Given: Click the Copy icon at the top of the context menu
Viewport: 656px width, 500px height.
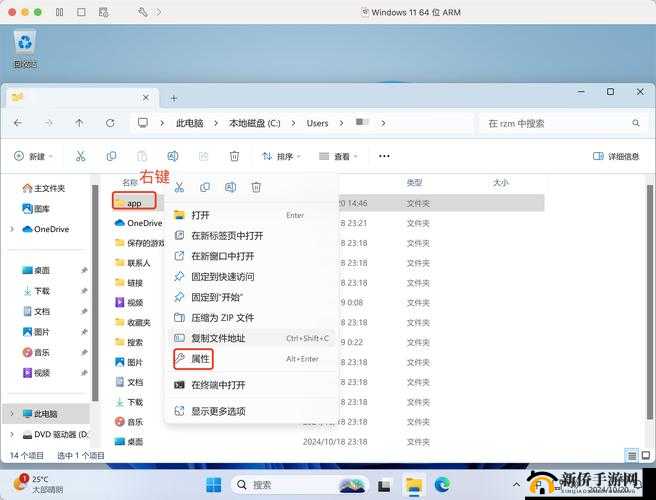Looking at the screenshot, I should click(x=205, y=187).
